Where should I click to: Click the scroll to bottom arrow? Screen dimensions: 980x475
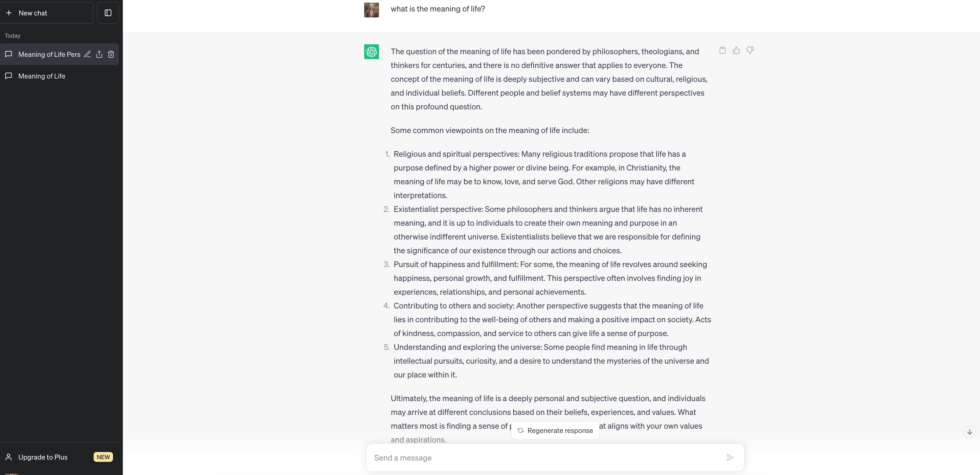tap(969, 432)
